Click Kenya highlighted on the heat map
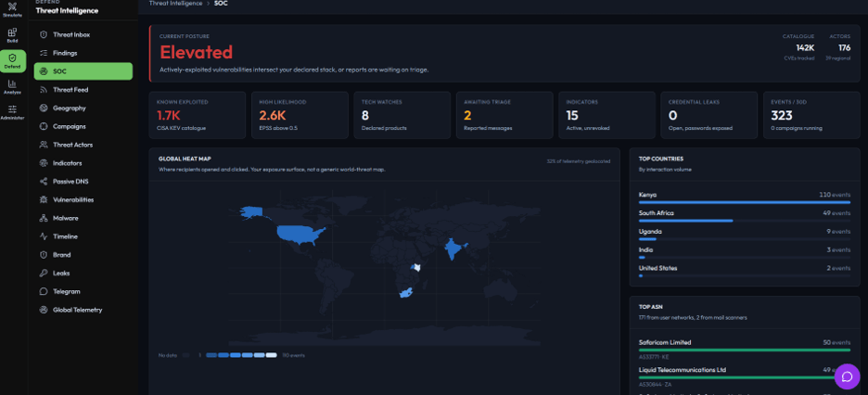Viewport: 868px width, 395px height. click(417, 267)
